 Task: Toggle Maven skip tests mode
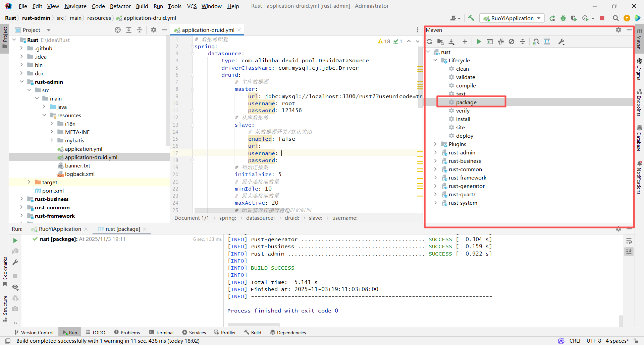tap(512, 42)
